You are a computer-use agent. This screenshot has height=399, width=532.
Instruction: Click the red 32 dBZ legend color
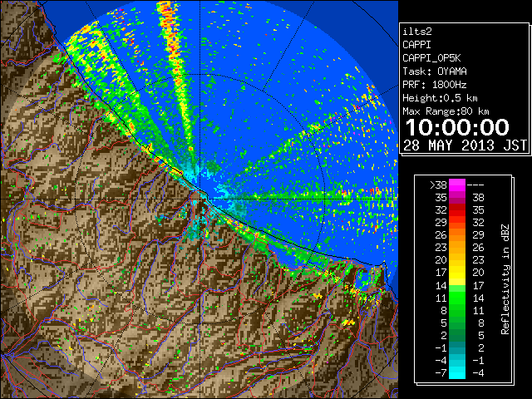click(x=457, y=210)
